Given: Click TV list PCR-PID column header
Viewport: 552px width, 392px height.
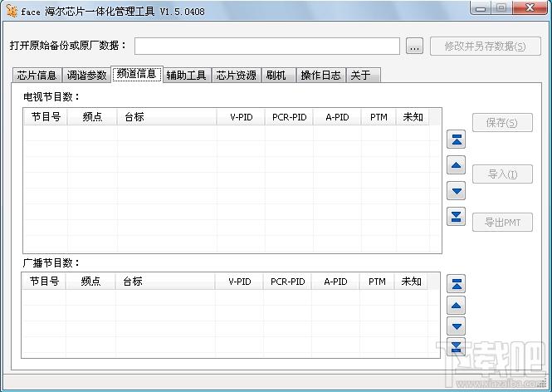Looking at the screenshot, I should coord(290,117).
